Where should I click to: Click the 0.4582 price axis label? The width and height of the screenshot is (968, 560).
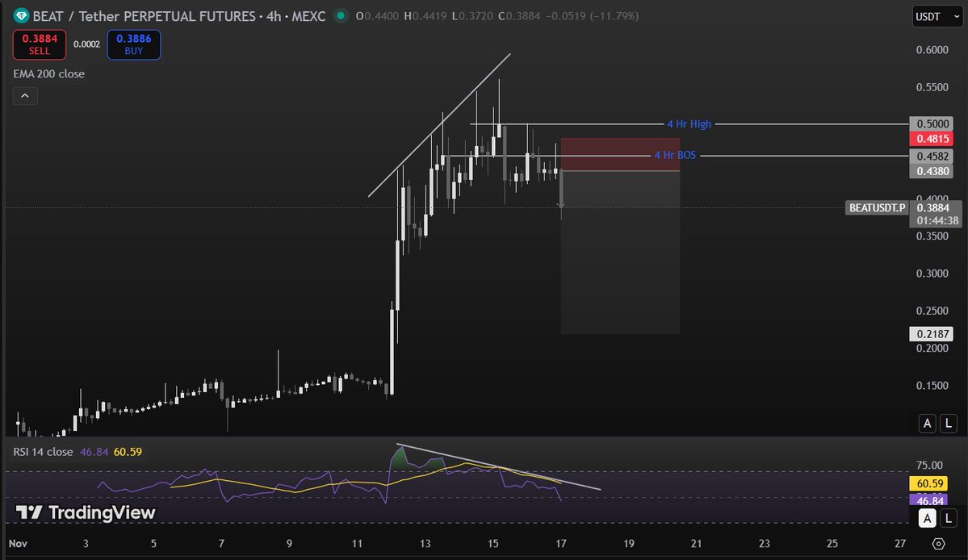(x=932, y=156)
